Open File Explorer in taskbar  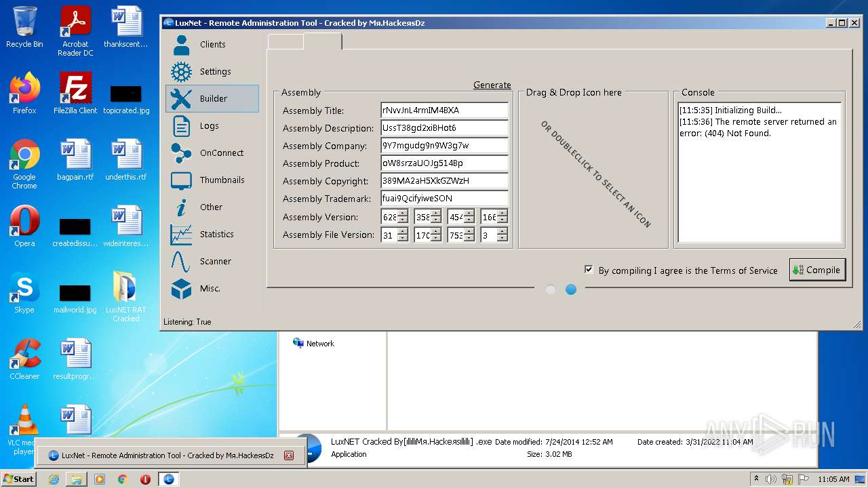tap(77, 479)
